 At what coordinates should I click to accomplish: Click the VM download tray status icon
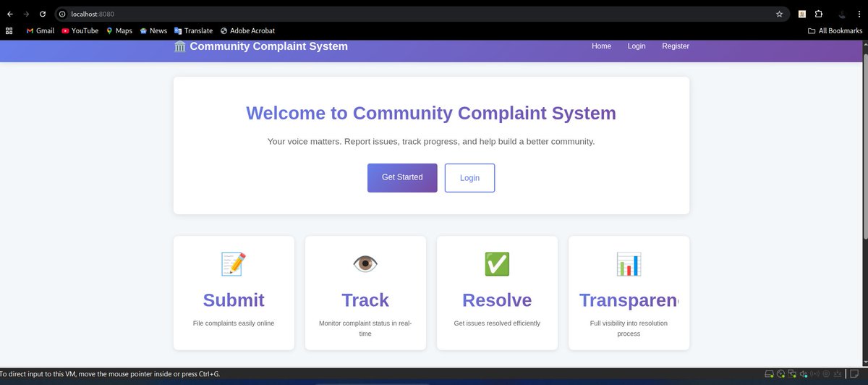point(838,375)
